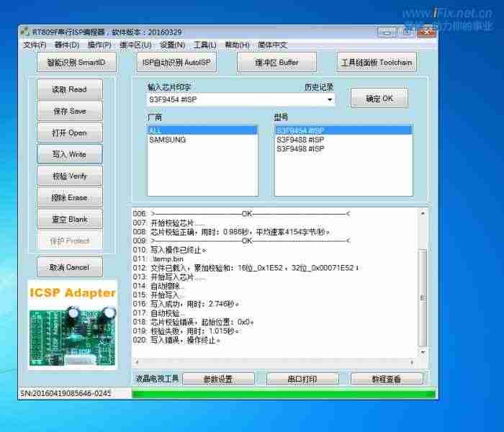Open the 文件(F) menu
The height and width of the screenshot is (432, 504).
click(x=35, y=45)
